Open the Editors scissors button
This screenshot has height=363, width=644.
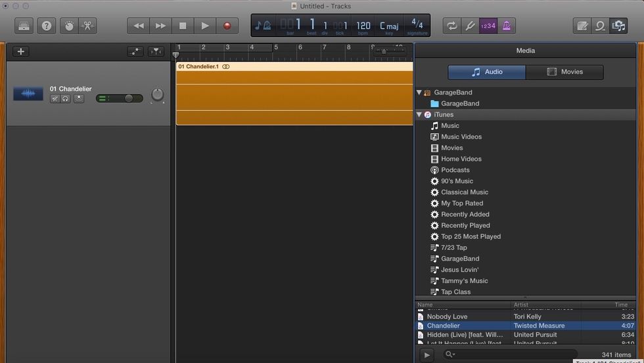tap(87, 26)
